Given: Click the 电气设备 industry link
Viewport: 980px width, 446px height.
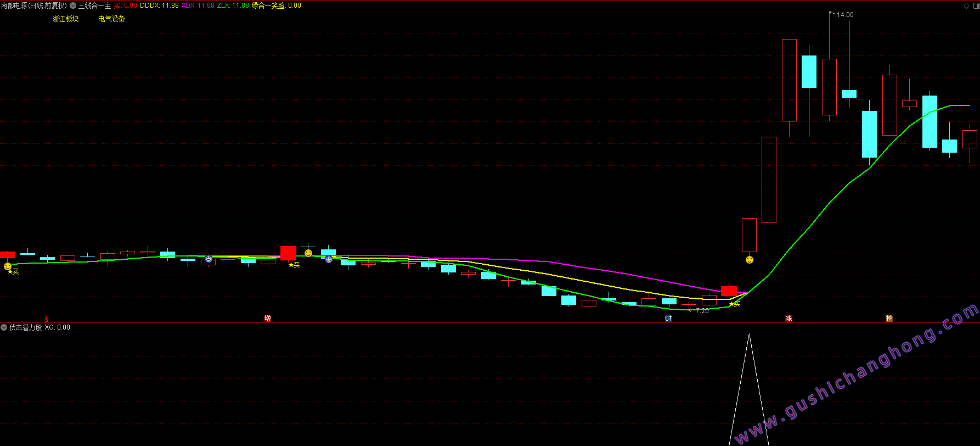Looking at the screenshot, I should pyautogui.click(x=111, y=19).
